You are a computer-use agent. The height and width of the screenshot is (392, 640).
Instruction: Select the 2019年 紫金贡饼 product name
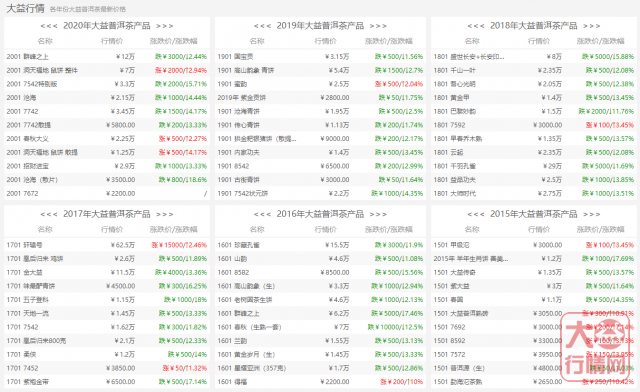tap(242, 98)
